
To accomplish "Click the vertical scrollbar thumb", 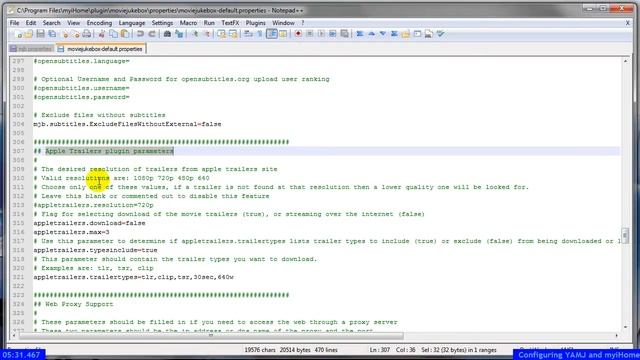I will [x=625, y=235].
